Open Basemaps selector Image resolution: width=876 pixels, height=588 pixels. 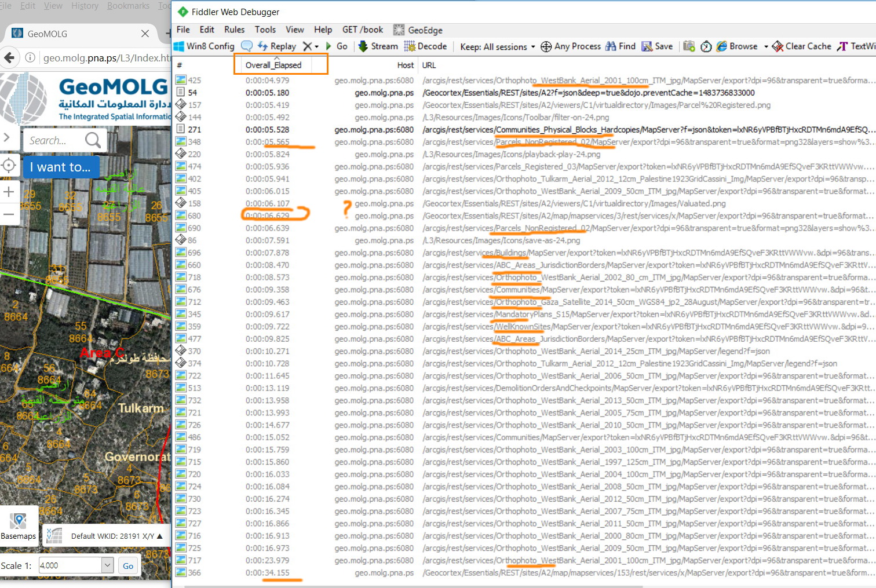18,525
